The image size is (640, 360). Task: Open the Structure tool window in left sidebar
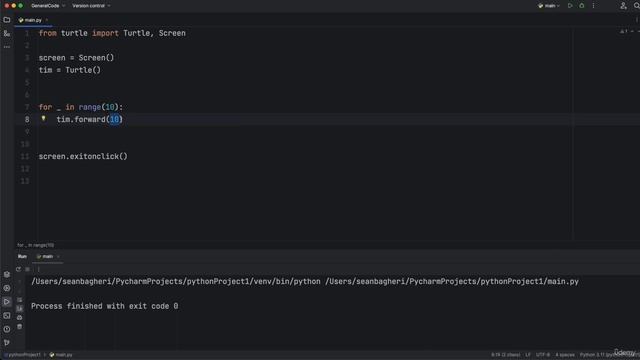7,33
